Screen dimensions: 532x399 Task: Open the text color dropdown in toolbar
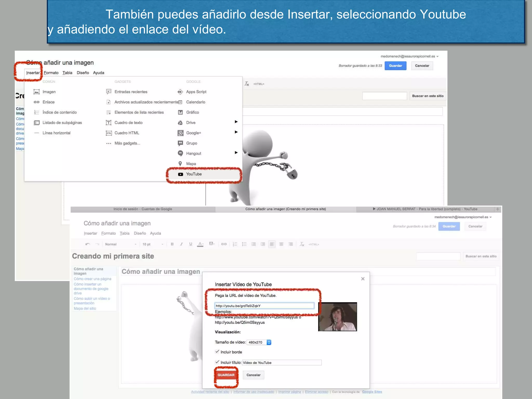click(200, 244)
